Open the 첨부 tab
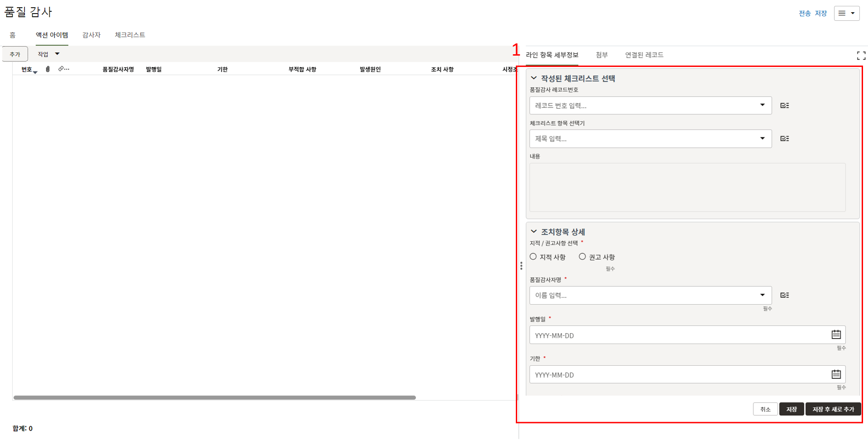Screen dimensions: 868x443 (601, 55)
